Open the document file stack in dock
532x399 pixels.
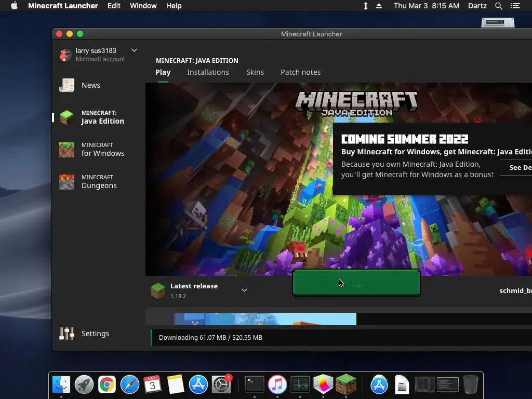(x=402, y=384)
